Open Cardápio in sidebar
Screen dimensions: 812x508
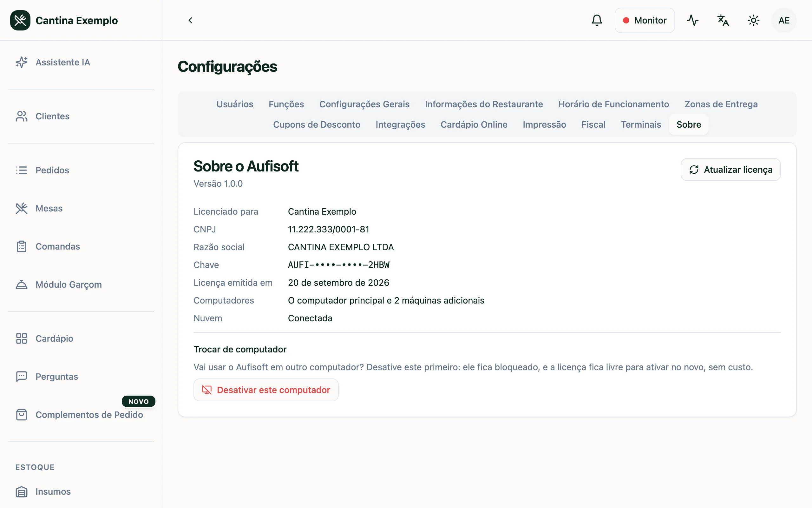(x=81, y=338)
